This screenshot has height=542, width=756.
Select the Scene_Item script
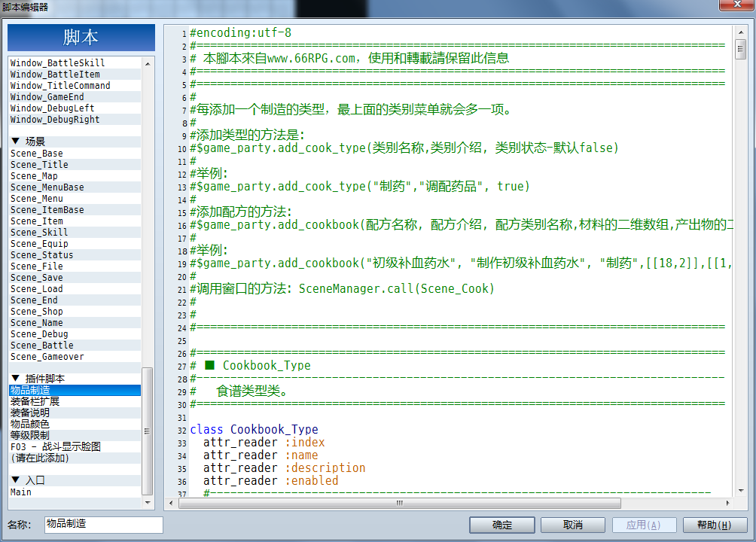[75, 221]
